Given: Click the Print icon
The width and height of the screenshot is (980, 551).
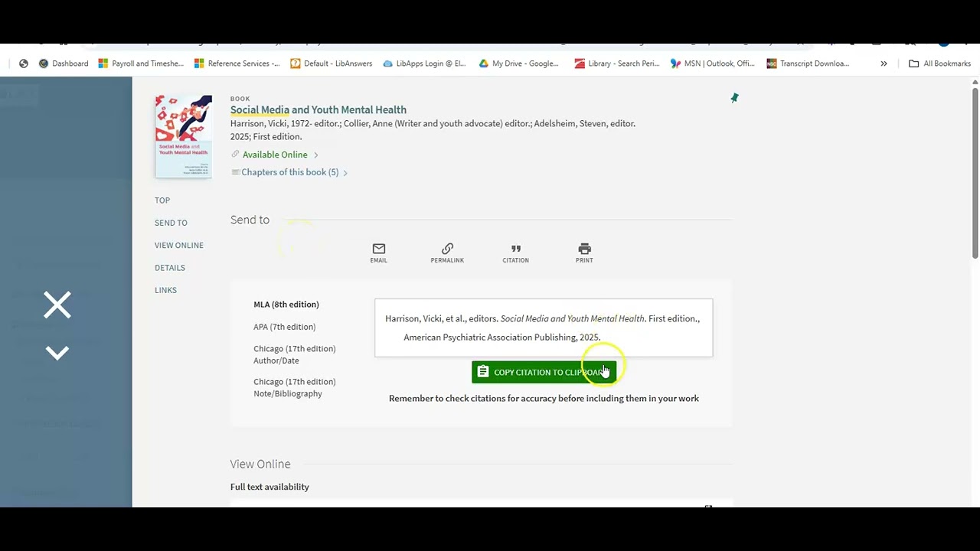Looking at the screenshot, I should point(584,253).
